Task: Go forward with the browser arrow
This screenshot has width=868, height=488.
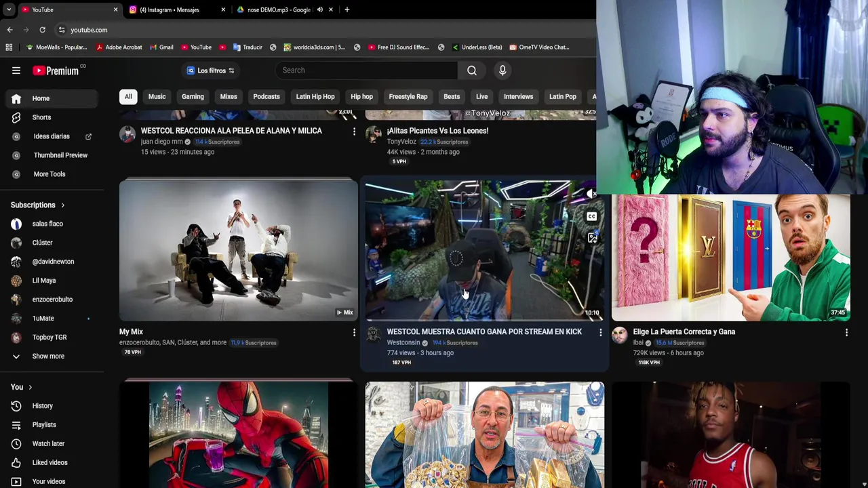Action: click(26, 30)
